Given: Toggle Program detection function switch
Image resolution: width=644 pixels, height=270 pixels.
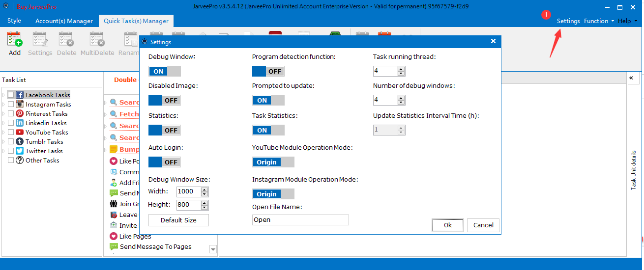Looking at the screenshot, I should click(x=268, y=71).
